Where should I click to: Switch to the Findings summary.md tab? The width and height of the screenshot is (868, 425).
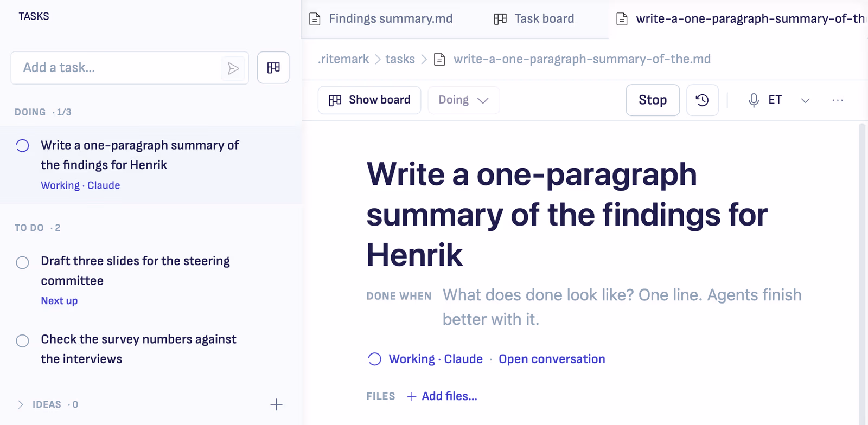click(x=381, y=19)
